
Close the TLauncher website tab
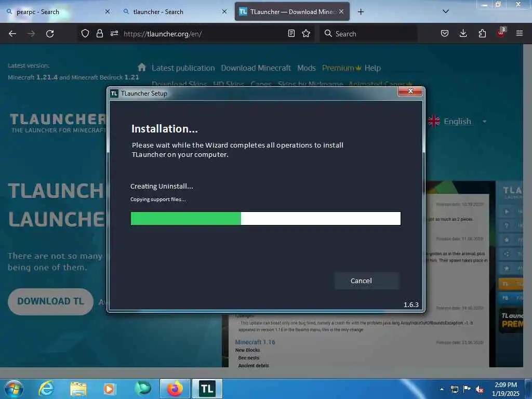point(341,11)
